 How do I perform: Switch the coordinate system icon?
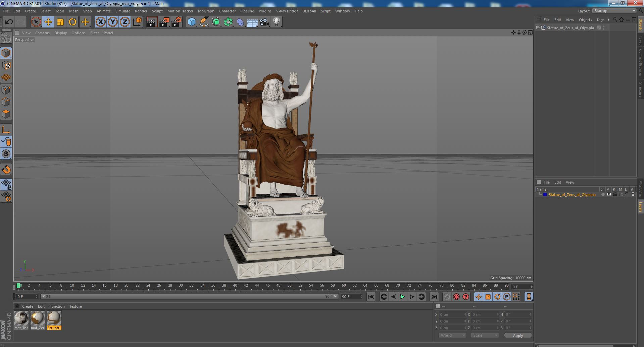pos(137,22)
